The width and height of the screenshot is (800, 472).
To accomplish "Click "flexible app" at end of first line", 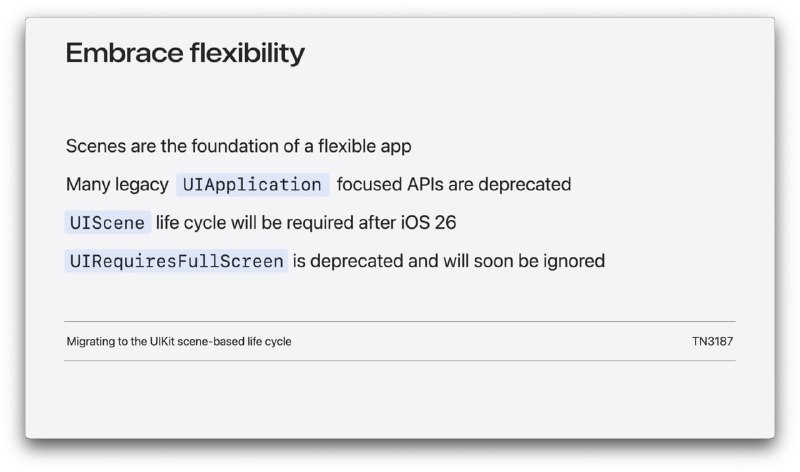I will (365, 146).
